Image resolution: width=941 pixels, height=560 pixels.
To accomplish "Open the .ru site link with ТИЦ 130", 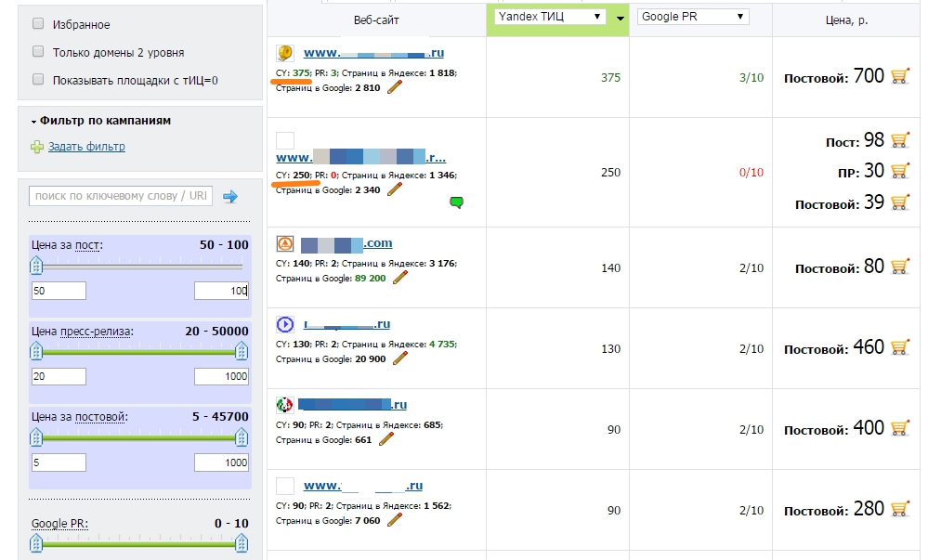I will tap(346, 324).
